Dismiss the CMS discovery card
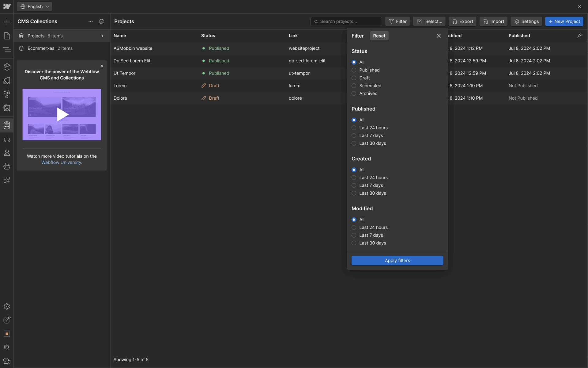The width and height of the screenshot is (588, 368). [102, 66]
